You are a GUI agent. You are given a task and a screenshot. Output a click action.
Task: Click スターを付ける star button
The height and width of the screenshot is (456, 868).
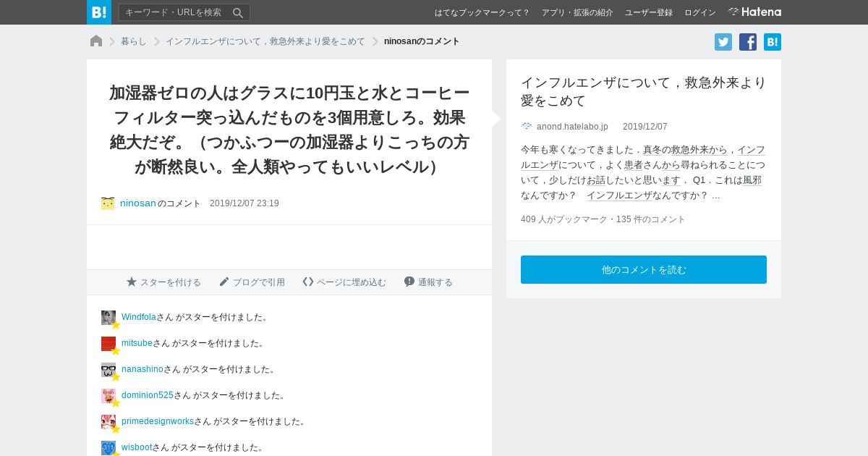pos(163,282)
